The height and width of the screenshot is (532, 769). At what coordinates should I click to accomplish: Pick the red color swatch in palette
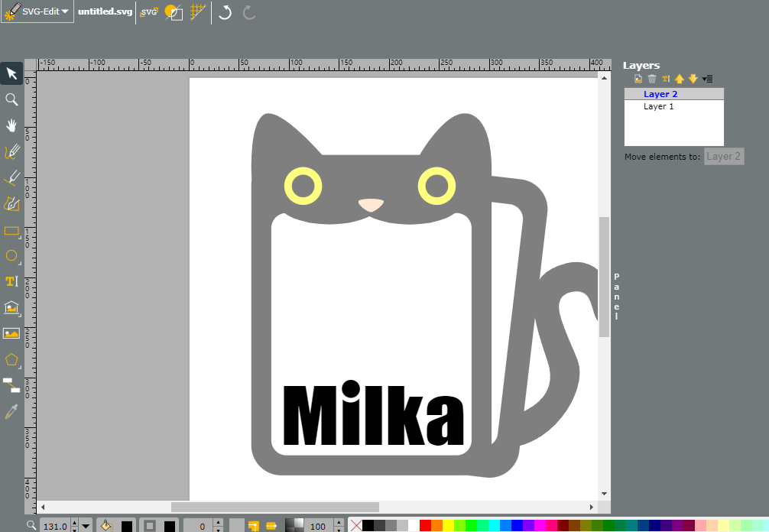(x=425, y=526)
